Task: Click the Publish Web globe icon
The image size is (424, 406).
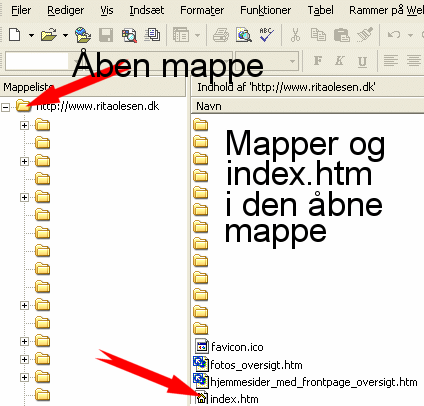Action: point(83,35)
